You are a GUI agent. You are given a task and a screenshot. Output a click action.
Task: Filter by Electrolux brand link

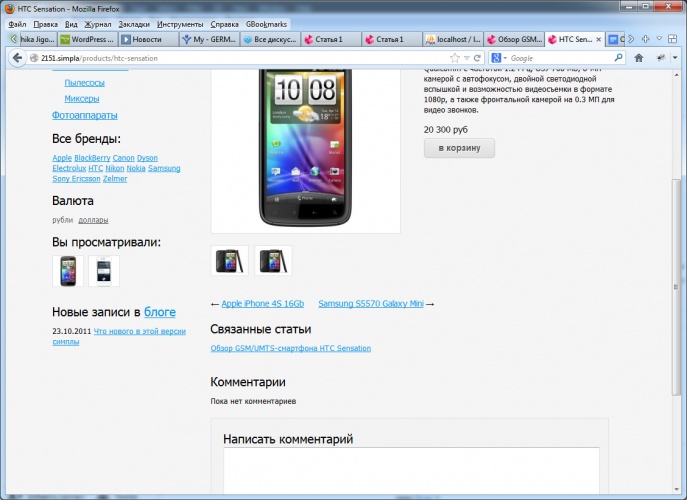tap(69, 168)
